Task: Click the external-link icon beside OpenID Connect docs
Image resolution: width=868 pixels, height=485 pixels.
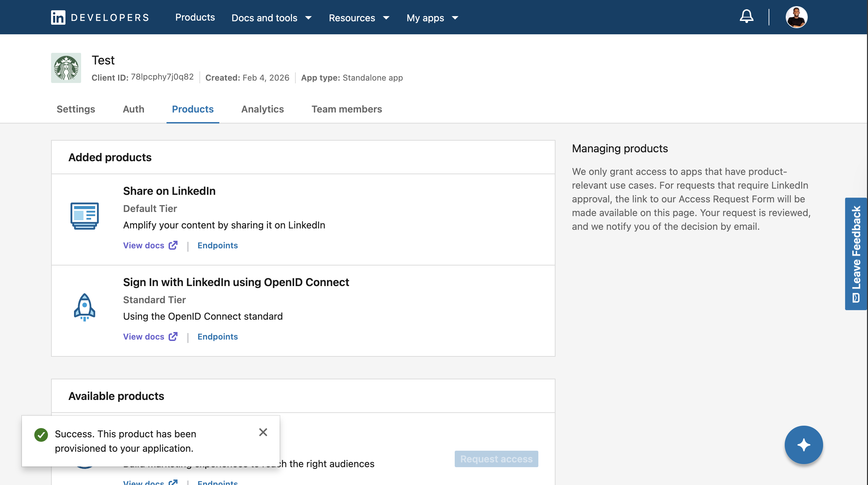Action: pyautogui.click(x=173, y=336)
